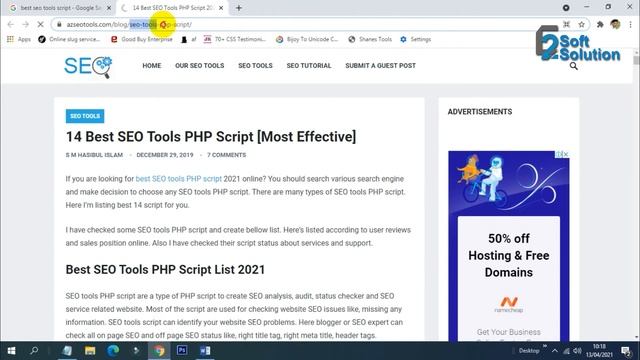Click the DECEMBER 29, 2019 date
Image resolution: width=640 pixels, height=360 pixels.
165,155
